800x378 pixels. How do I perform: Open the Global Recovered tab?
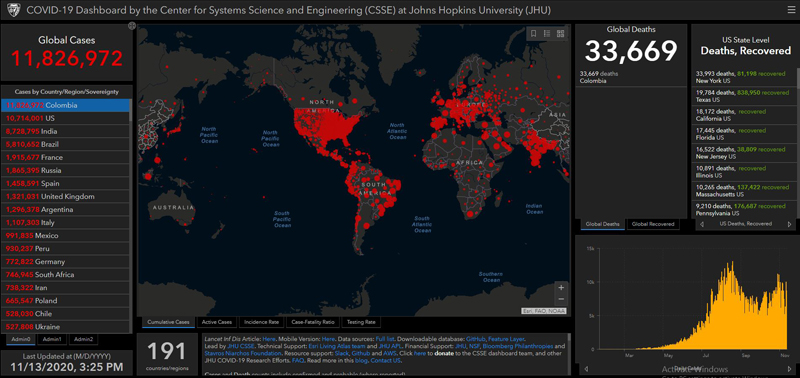tap(653, 224)
